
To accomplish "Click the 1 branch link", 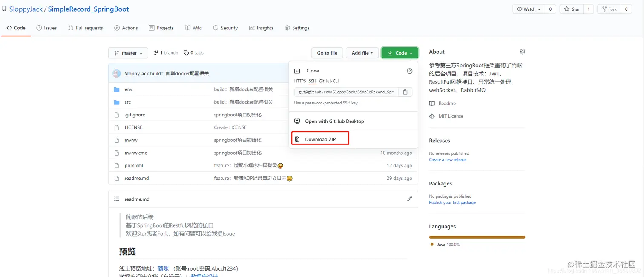I will pos(166,53).
